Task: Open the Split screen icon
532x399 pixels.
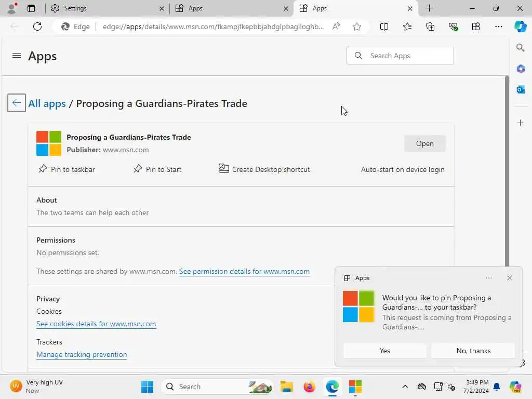Action: (x=384, y=26)
